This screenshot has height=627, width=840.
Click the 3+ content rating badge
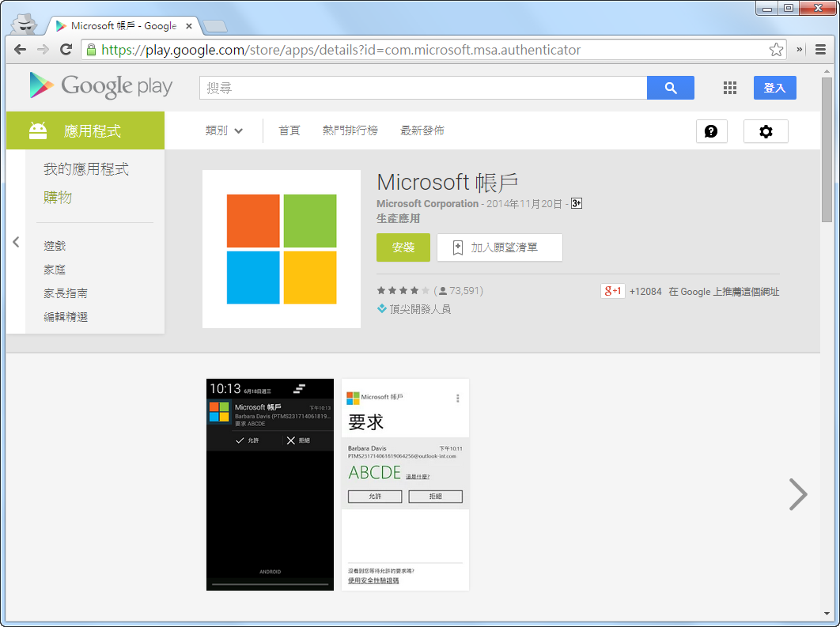click(577, 203)
